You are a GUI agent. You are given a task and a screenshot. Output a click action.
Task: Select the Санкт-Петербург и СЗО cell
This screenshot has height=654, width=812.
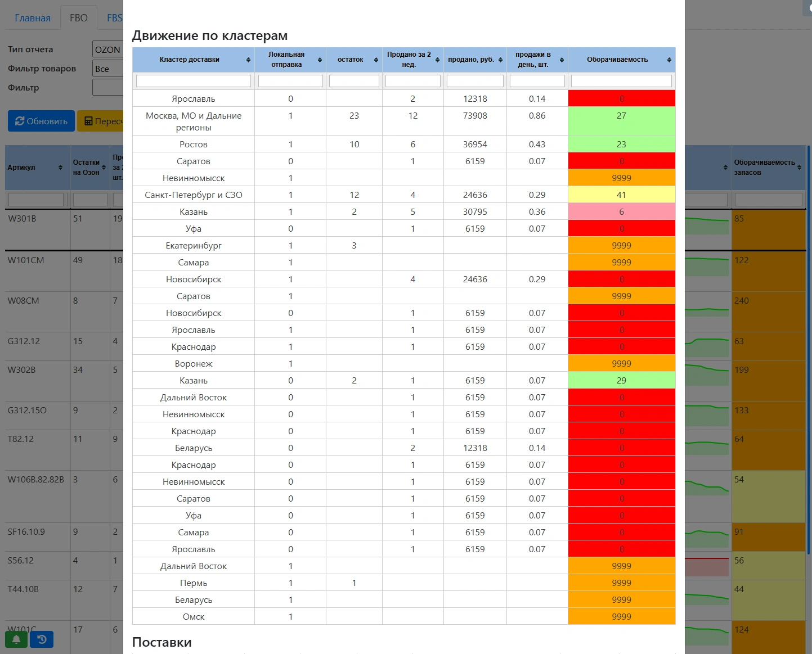[194, 195]
